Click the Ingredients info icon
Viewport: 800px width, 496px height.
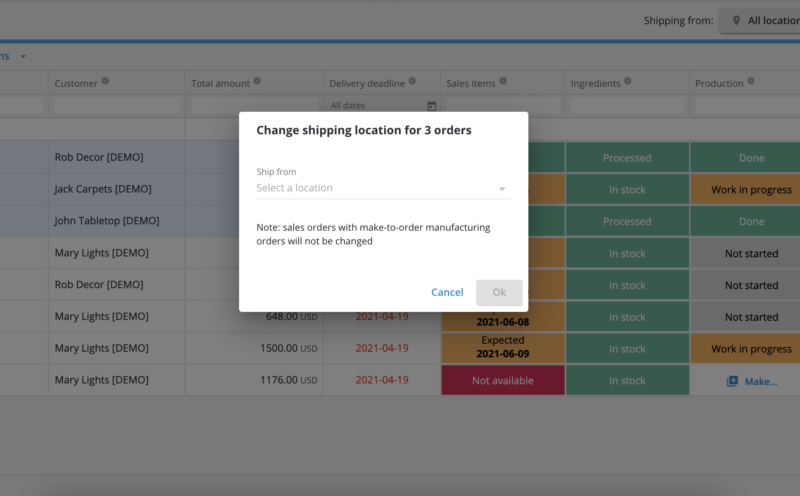coord(628,81)
